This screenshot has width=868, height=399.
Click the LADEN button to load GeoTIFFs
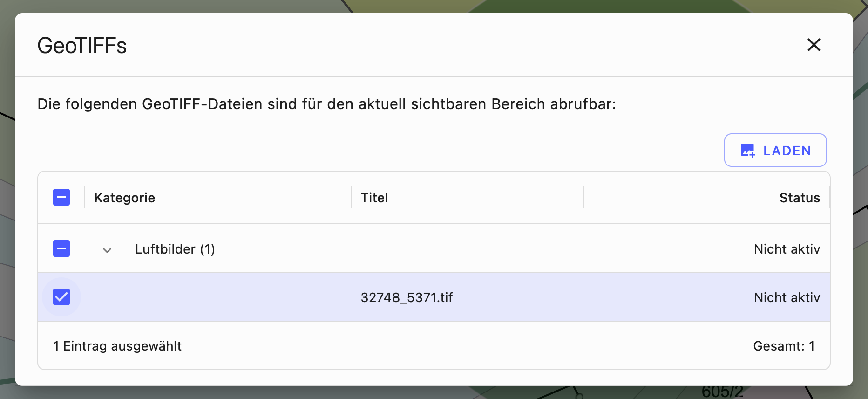click(775, 151)
